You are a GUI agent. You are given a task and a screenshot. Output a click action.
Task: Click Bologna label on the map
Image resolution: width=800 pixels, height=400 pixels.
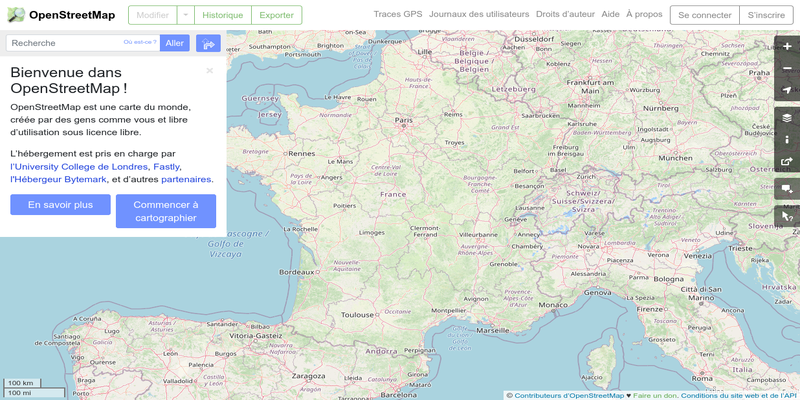coord(668,279)
